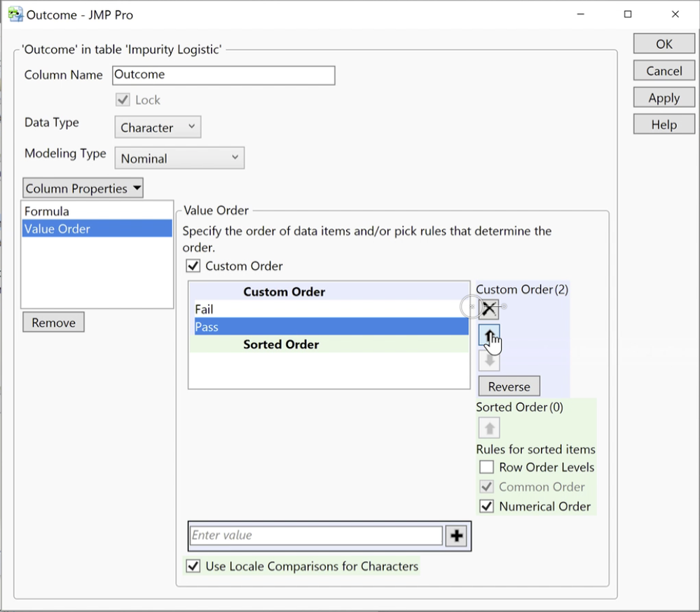The width and height of the screenshot is (700, 612).
Task: Toggle the Common Order checkbox
Action: [x=486, y=487]
